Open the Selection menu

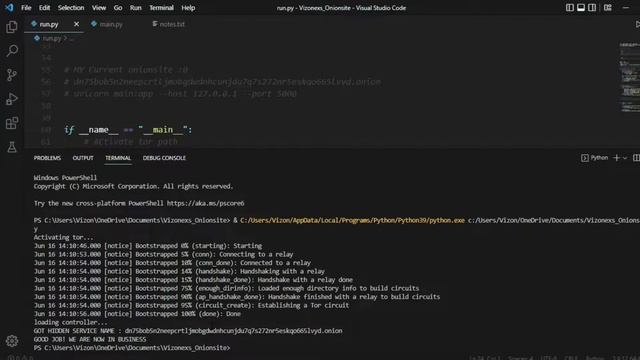point(71,8)
